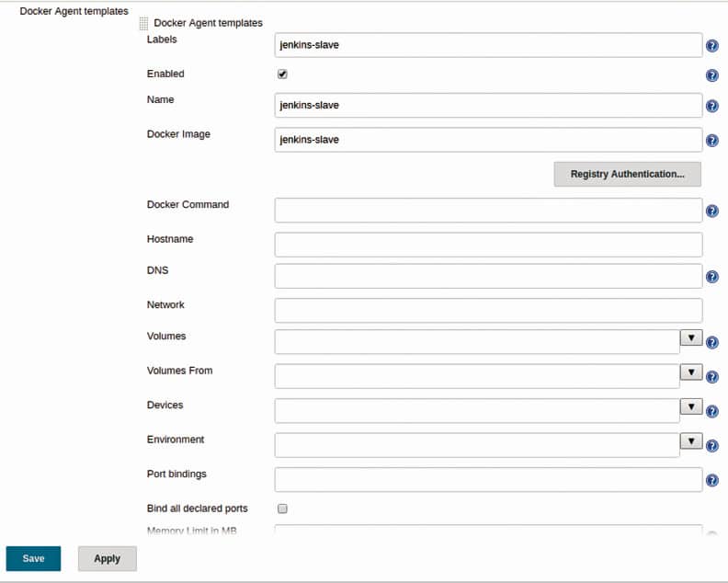Click into the Network text field
Screen dimensions: 728x583
click(x=488, y=310)
